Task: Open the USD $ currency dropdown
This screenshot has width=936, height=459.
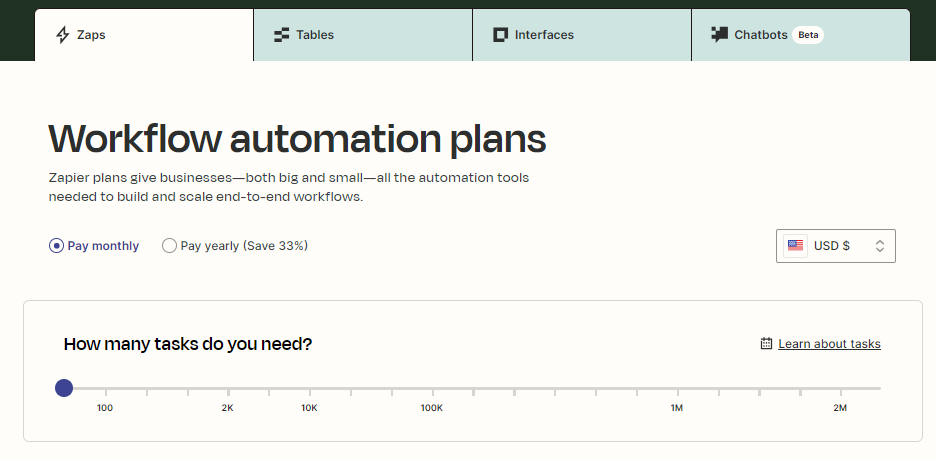Action: pos(836,245)
